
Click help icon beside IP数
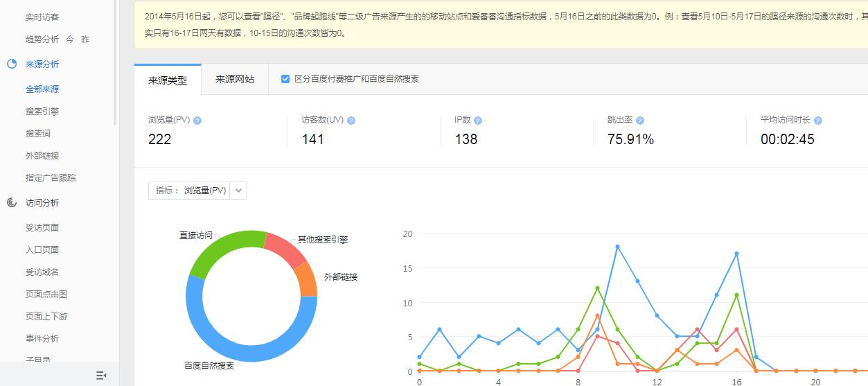coord(478,121)
